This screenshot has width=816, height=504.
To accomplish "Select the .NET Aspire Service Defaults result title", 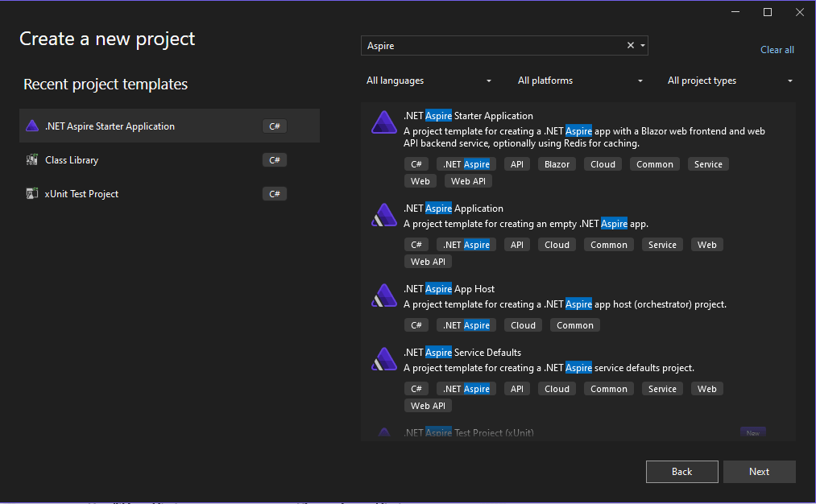I will (462, 353).
